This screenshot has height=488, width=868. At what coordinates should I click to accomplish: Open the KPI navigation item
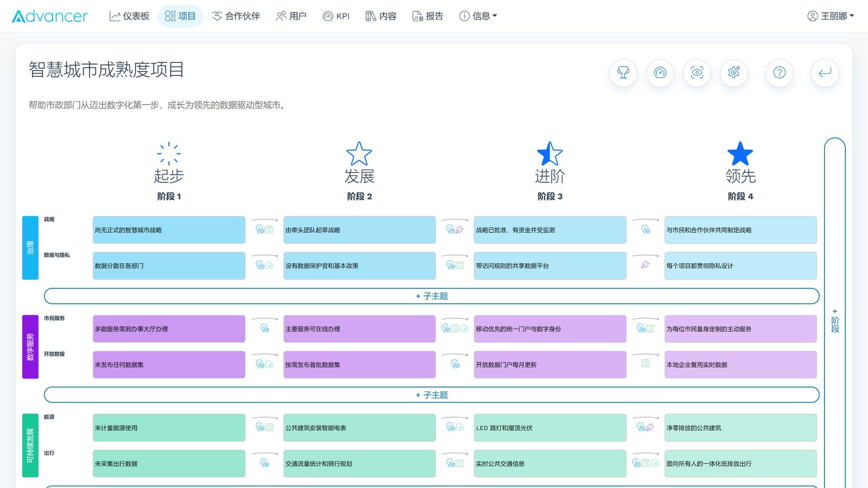[336, 16]
